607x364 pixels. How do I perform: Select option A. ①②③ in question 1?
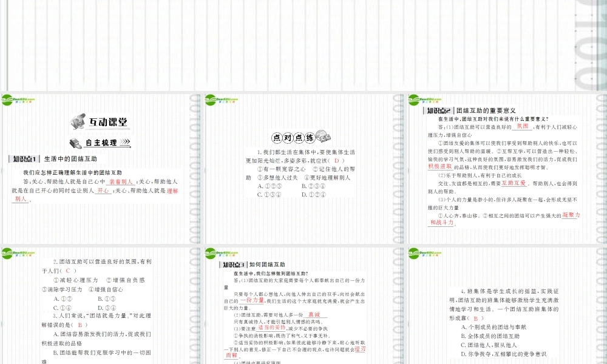pos(270,186)
